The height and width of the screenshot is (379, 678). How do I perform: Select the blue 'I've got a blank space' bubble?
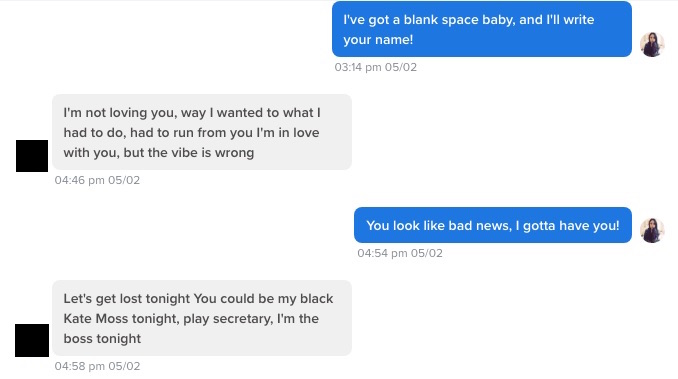[x=482, y=29]
